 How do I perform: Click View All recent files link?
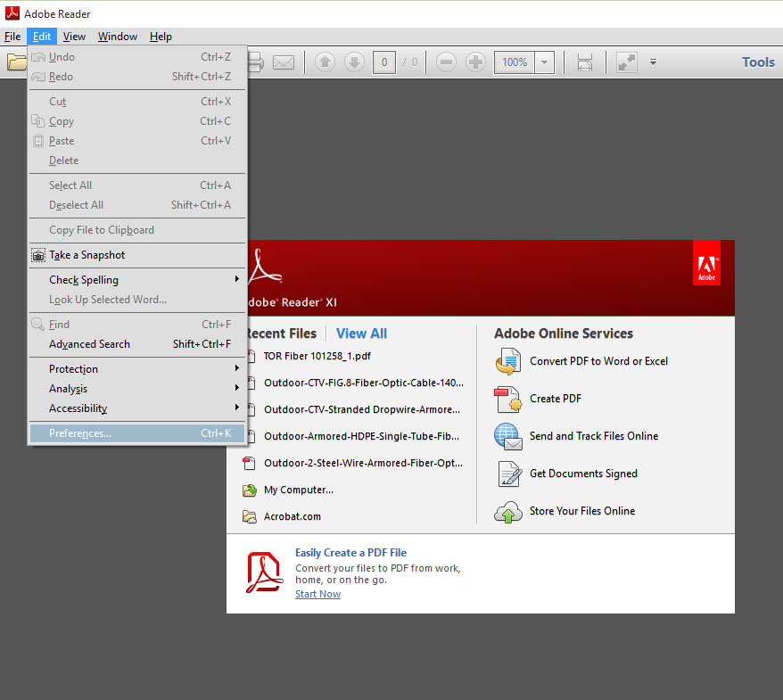pos(361,334)
